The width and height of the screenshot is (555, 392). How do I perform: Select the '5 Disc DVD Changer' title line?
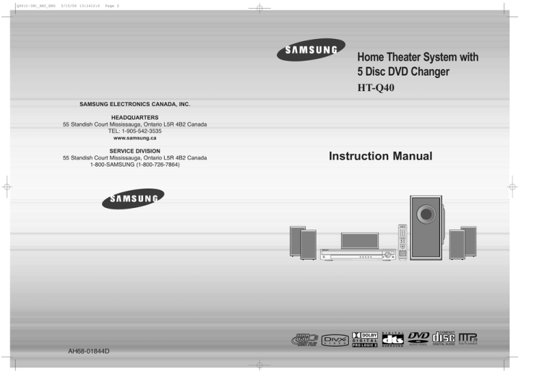[x=403, y=71]
